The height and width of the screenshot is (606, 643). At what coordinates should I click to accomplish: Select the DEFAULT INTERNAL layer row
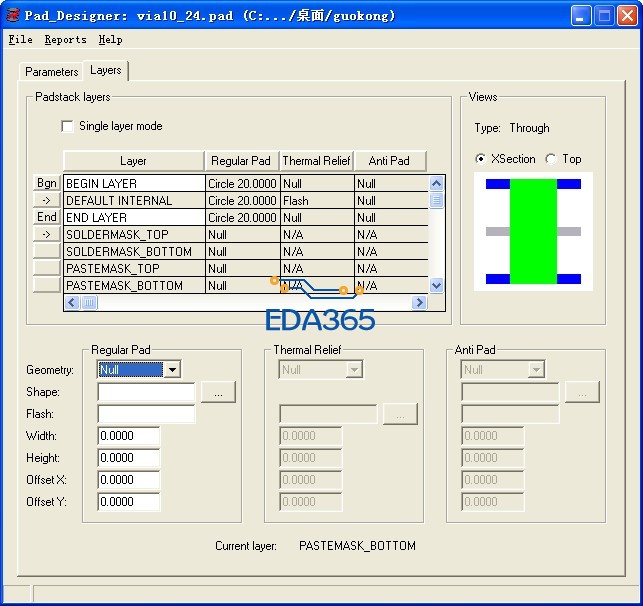click(x=246, y=200)
